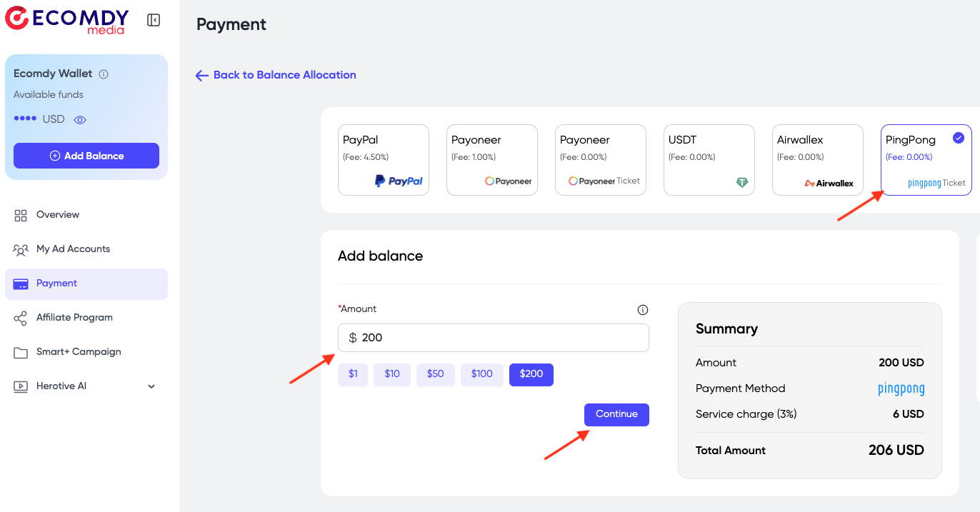Click the USDT Tether logo icon
Screen dimensions: 980x512
[742, 182]
